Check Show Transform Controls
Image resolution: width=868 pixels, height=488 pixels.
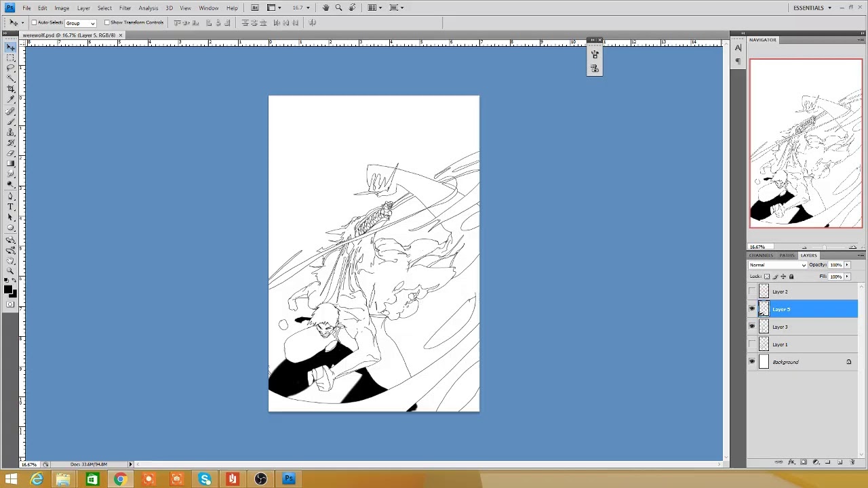pyautogui.click(x=106, y=22)
